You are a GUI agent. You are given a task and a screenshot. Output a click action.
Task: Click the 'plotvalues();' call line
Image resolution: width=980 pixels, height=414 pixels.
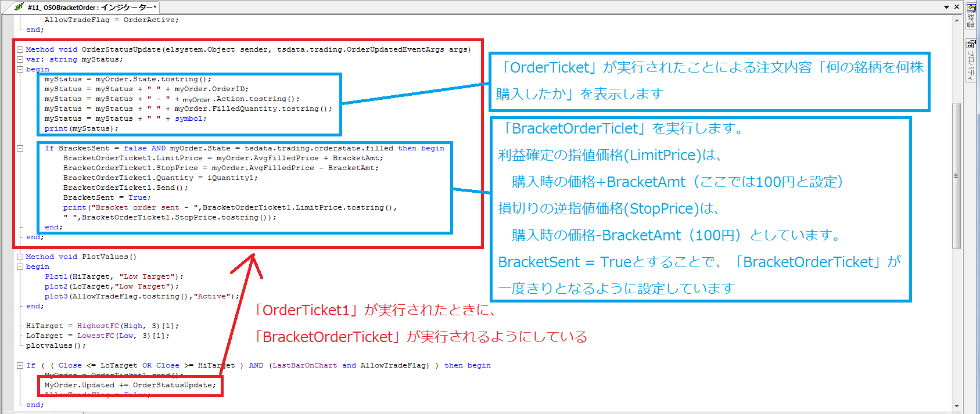[56, 345]
